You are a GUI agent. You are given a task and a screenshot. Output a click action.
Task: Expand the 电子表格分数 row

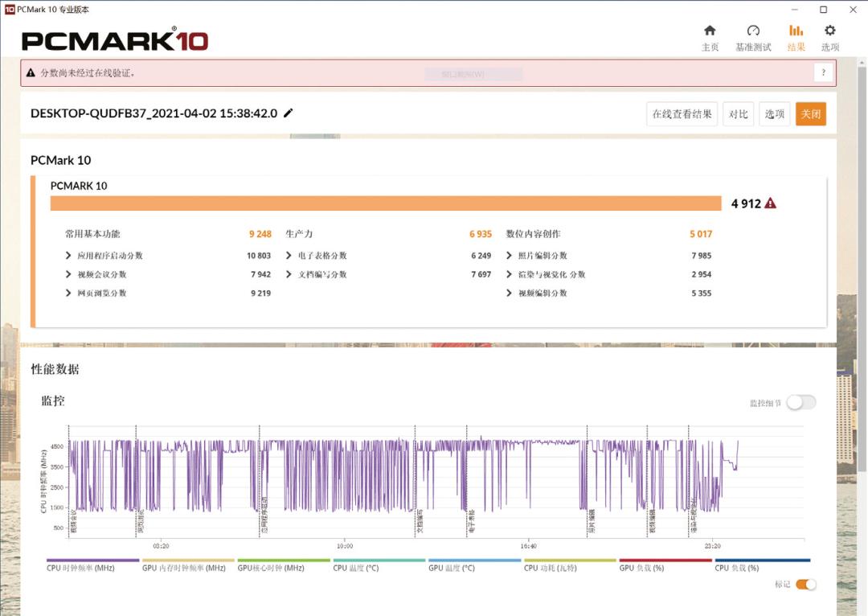pyautogui.click(x=289, y=256)
